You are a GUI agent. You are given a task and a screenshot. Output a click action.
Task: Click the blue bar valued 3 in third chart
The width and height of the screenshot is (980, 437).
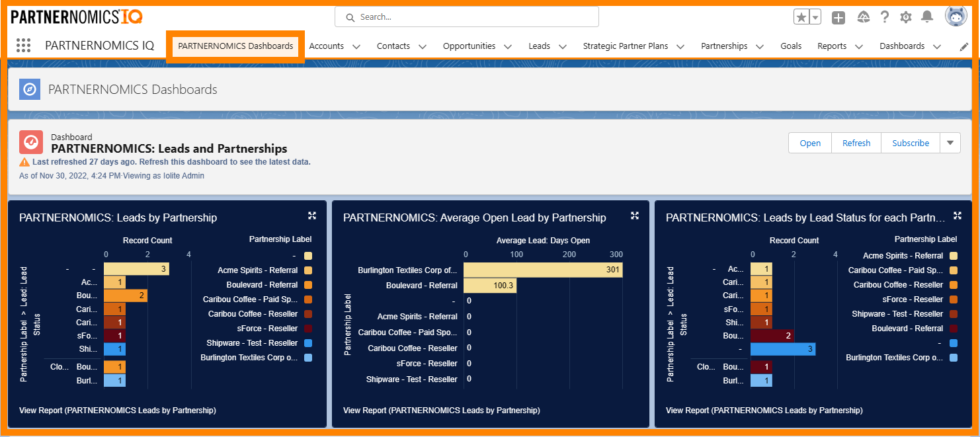coord(783,349)
